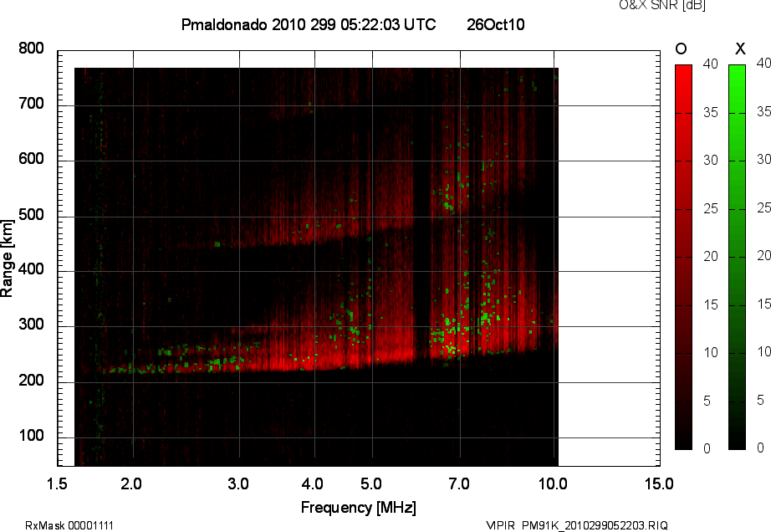Click the 500 km range tick label
This screenshot has height=532, width=771.
[x=31, y=215]
